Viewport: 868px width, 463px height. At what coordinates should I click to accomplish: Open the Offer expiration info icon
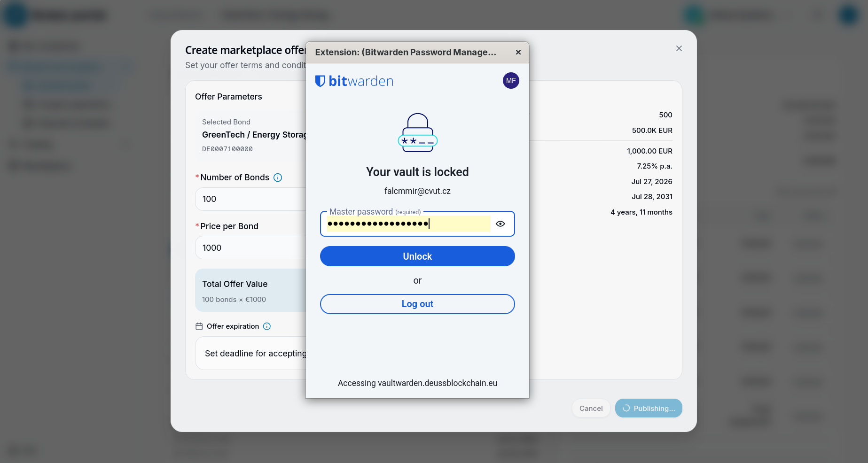point(267,326)
